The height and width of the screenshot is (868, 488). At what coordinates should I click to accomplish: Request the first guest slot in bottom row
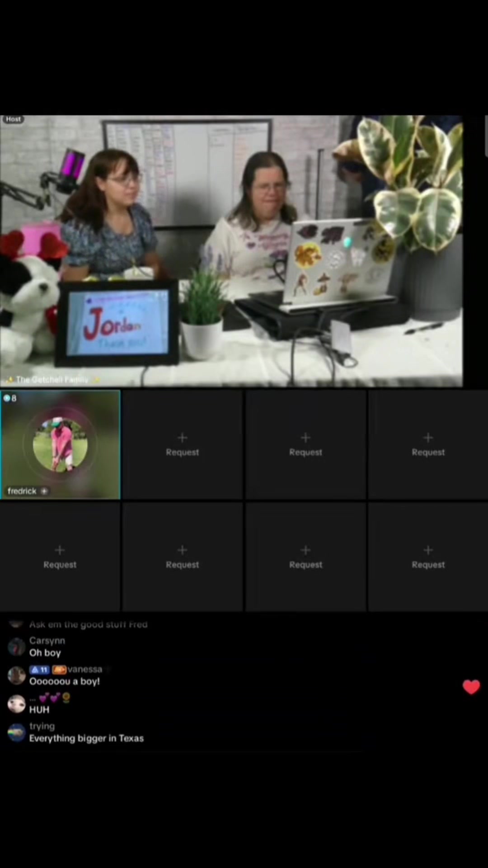click(x=60, y=557)
